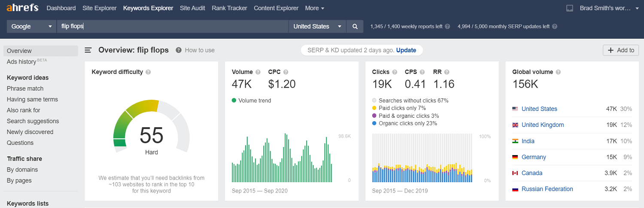Open the help icon beside Keyword difficulty
This screenshot has height=208, width=644.
click(x=148, y=72)
